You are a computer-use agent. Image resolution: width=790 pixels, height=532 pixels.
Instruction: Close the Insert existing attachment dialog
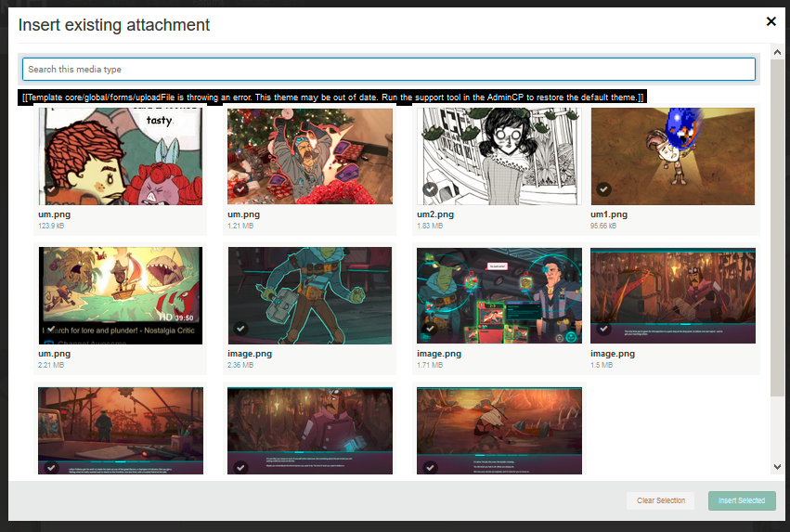pyautogui.click(x=771, y=21)
